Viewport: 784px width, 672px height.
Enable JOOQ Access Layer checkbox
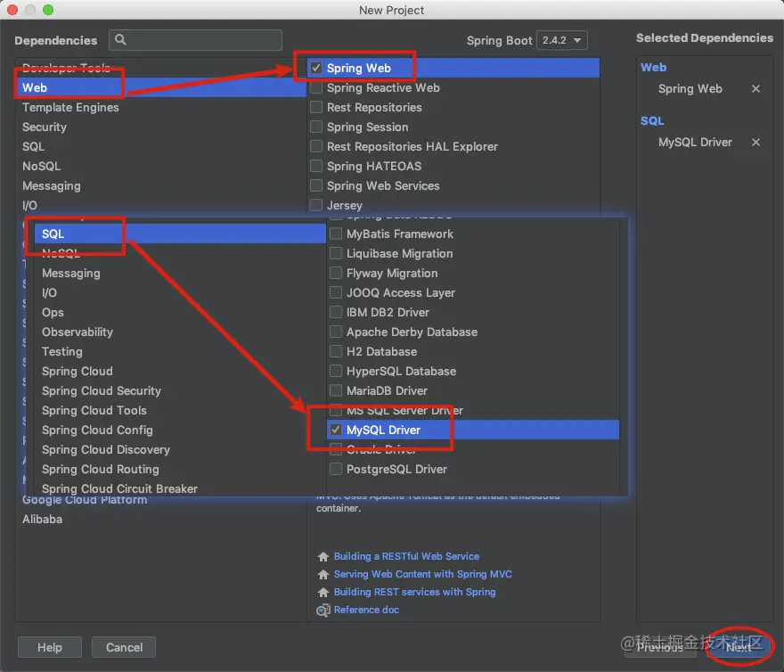[336, 292]
